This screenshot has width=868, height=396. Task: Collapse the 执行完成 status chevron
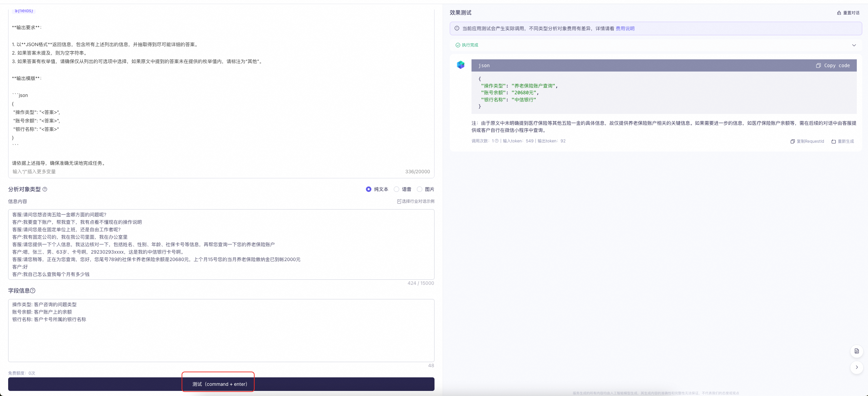pyautogui.click(x=854, y=45)
